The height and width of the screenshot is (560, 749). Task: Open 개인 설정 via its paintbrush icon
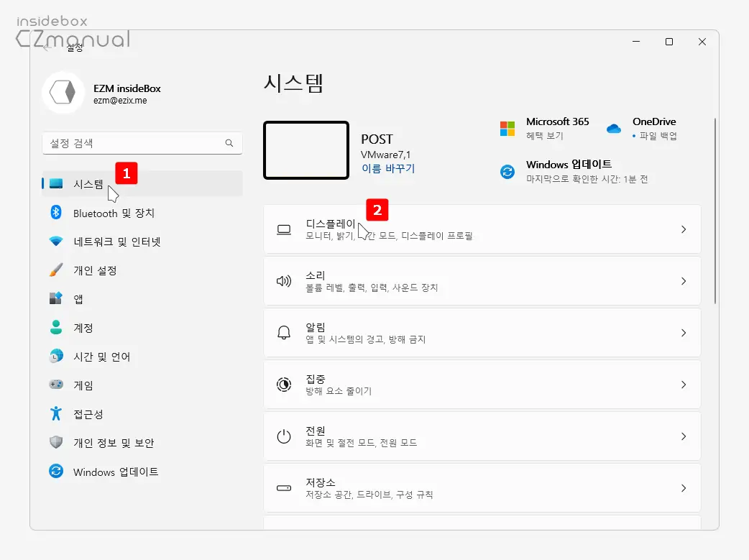pos(56,270)
